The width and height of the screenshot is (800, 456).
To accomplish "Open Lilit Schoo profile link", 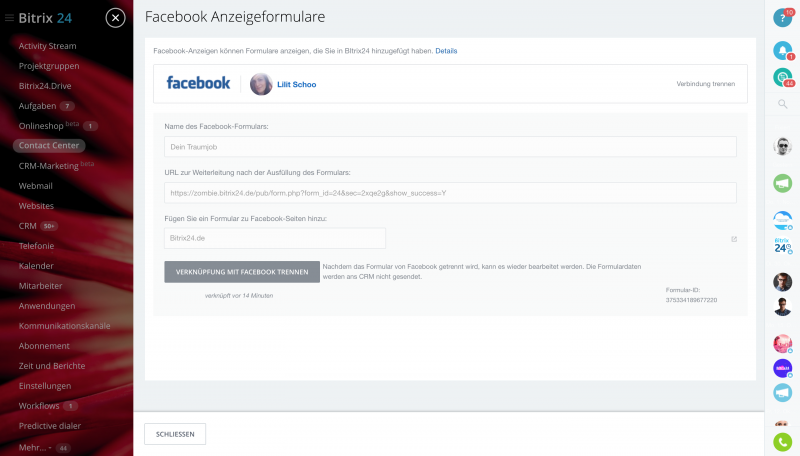I will [296, 85].
